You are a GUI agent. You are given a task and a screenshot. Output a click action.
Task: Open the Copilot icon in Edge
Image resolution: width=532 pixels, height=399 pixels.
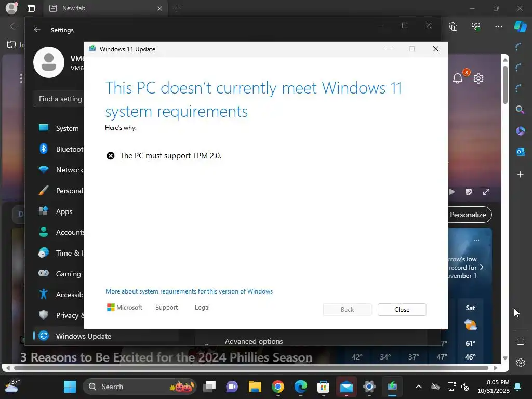click(x=520, y=26)
